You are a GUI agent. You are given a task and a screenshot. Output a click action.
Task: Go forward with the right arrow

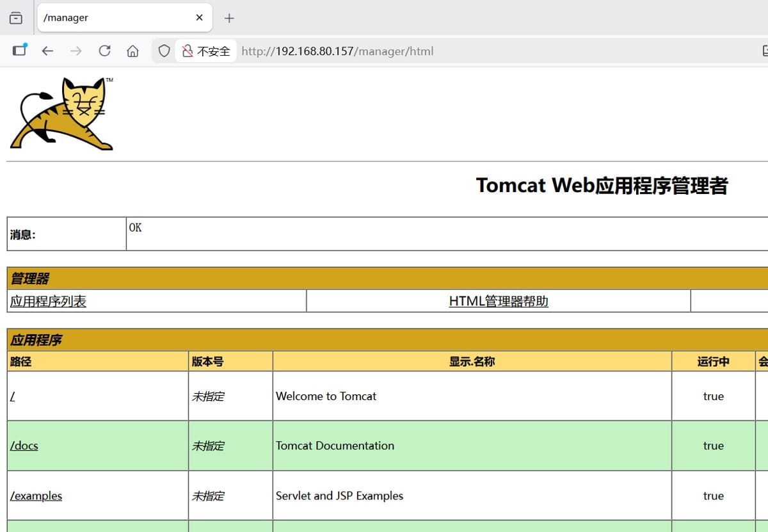76,51
